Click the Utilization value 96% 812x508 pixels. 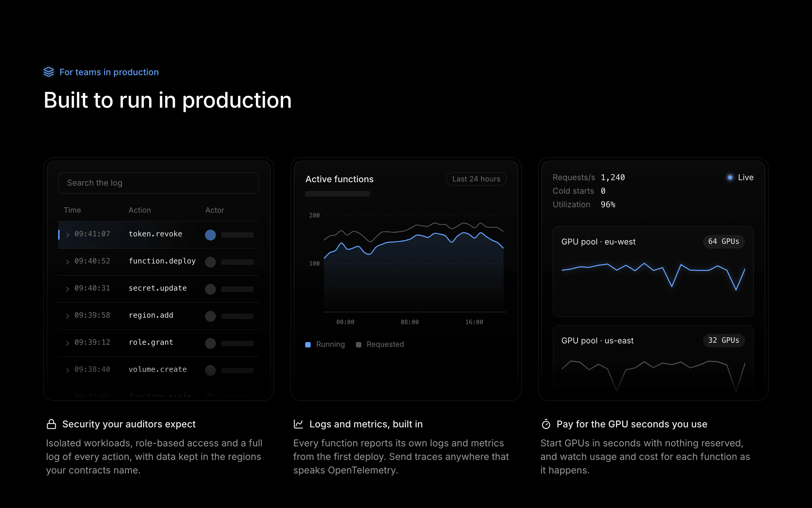pyautogui.click(x=608, y=205)
